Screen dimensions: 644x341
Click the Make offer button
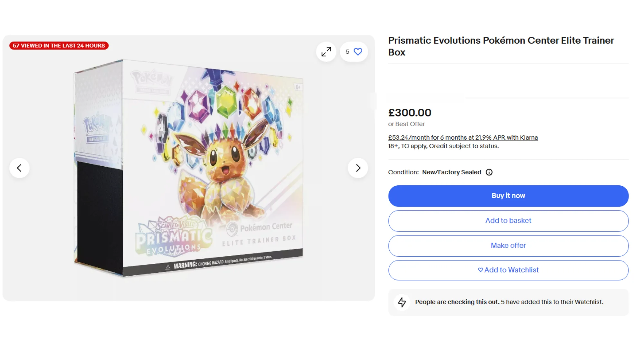pyautogui.click(x=508, y=246)
